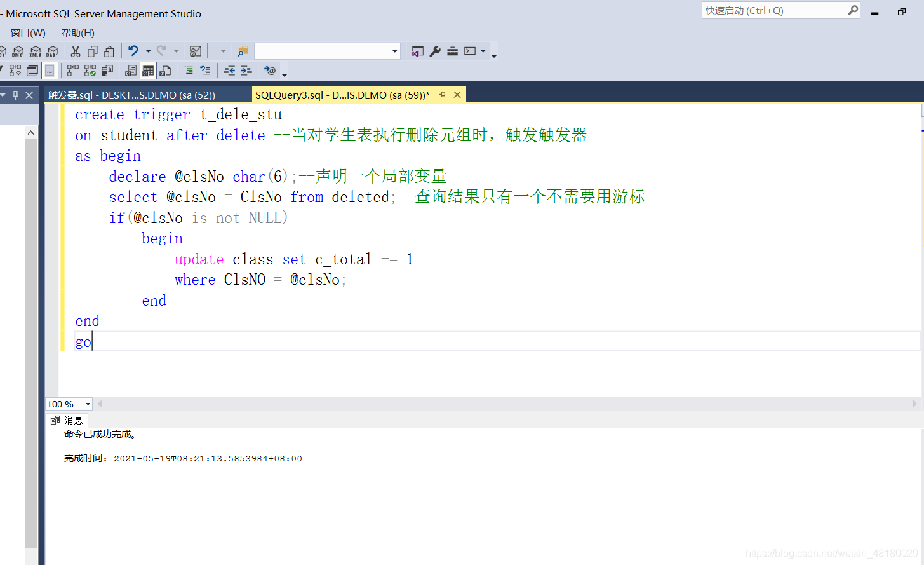Toggle include actual execution plan
Viewport: 924px width, 565px height.
click(x=73, y=71)
